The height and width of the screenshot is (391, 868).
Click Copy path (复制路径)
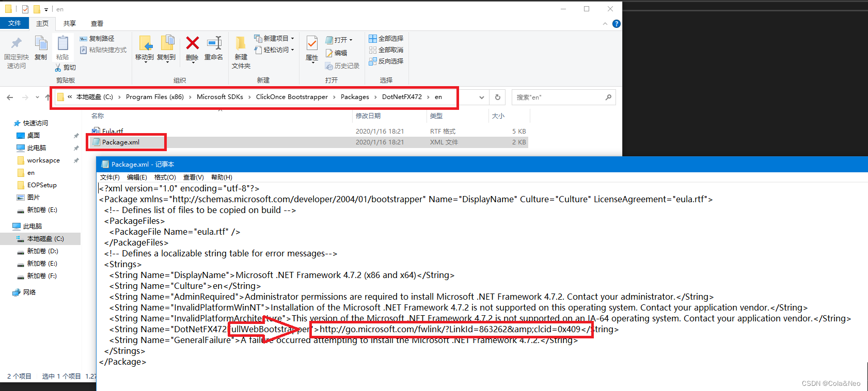point(97,39)
